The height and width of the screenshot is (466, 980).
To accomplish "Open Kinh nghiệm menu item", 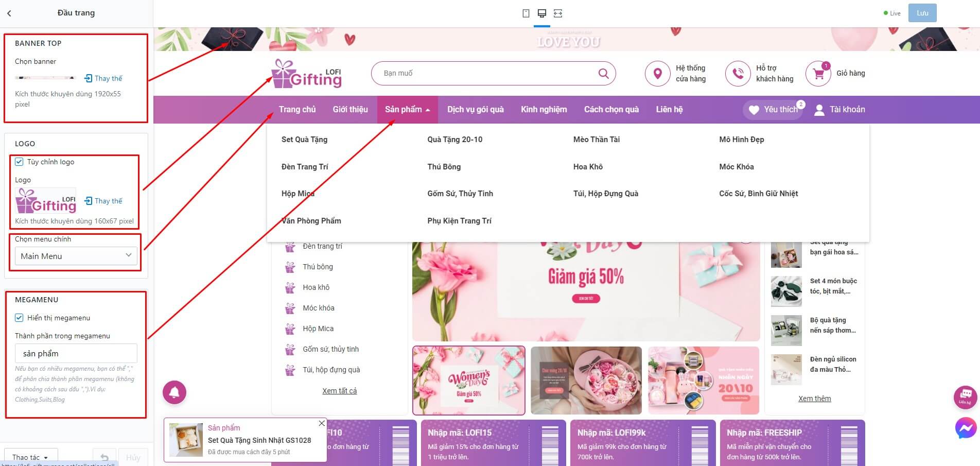I will tap(544, 110).
